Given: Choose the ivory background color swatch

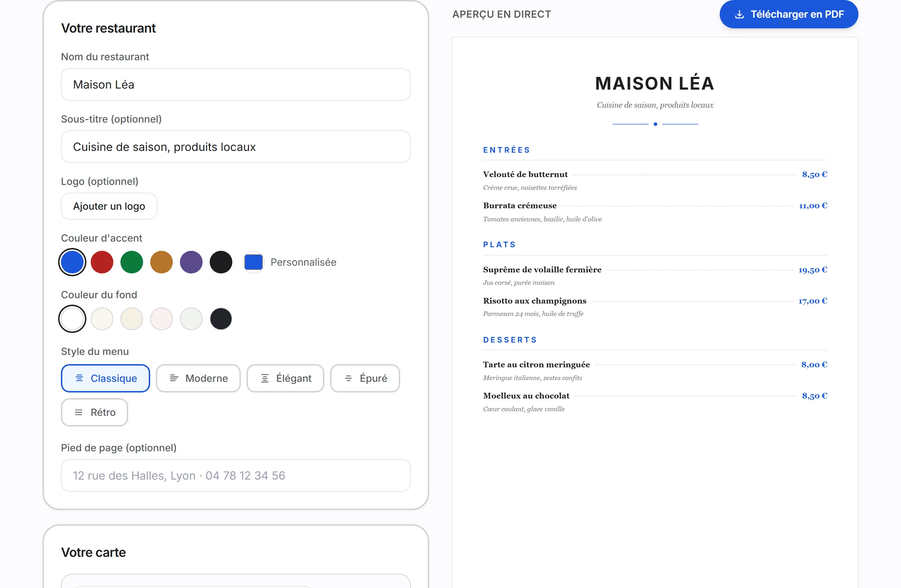Looking at the screenshot, I should [102, 319].
